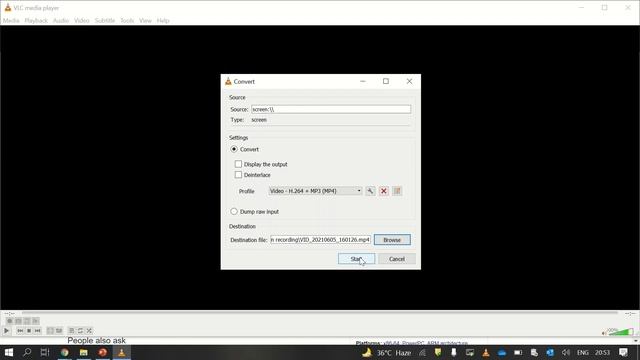The height and width of the screenshot is (360, 640).
Task: Click VLC cone icon in system tray
Action: click(x=486, y=353)
